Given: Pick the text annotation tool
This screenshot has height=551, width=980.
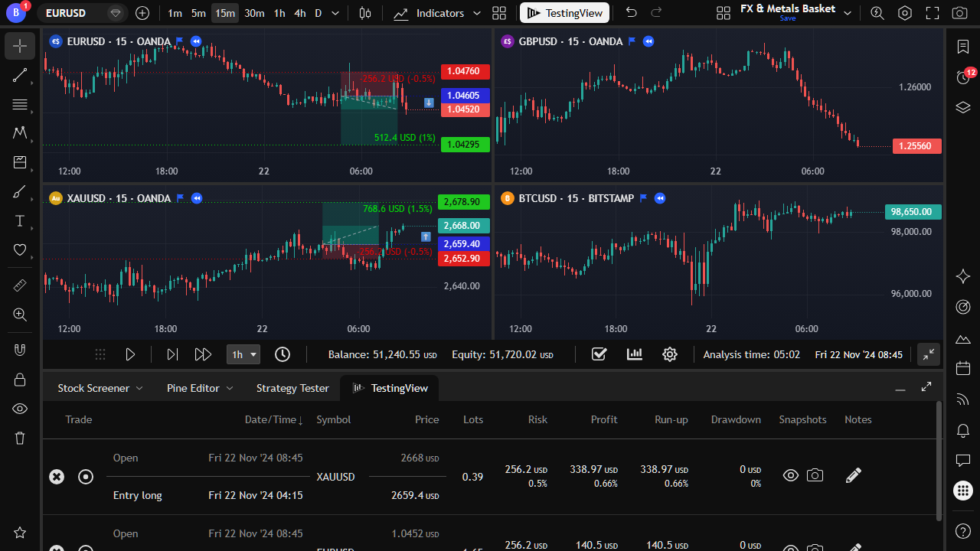Looking at the screenshot, I should click(20, 221).
